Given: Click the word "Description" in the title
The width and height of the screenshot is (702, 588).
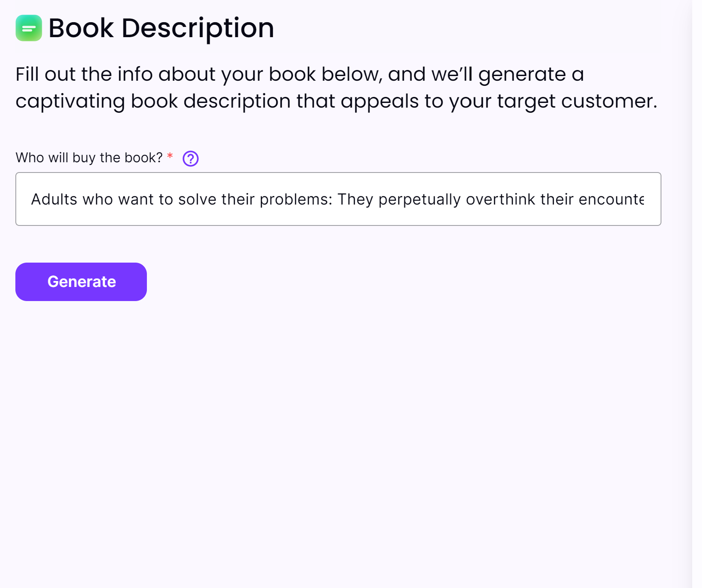Looking at the screenshot, I should [x=197, y=28].
